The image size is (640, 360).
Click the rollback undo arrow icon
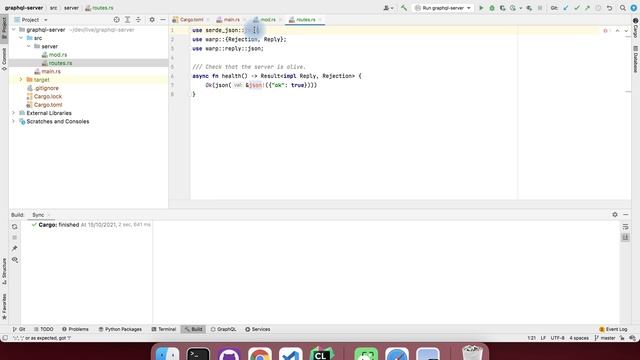point(609,8)
